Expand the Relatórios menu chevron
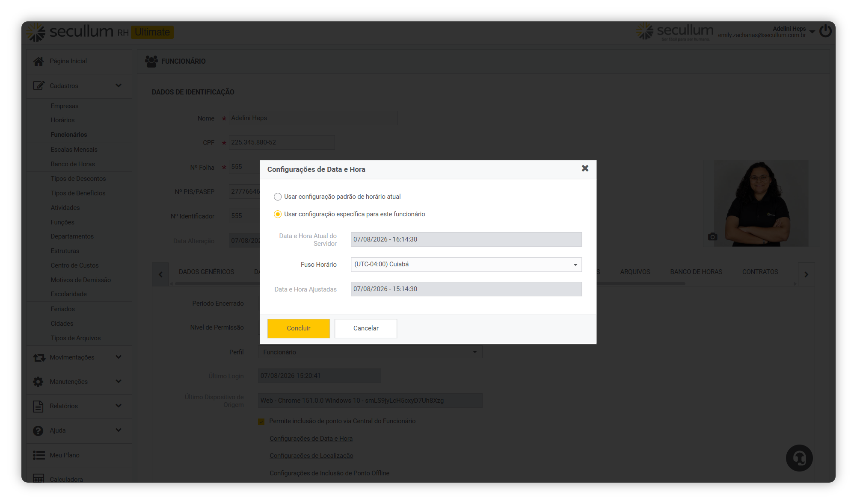 (x=119, y=406)
